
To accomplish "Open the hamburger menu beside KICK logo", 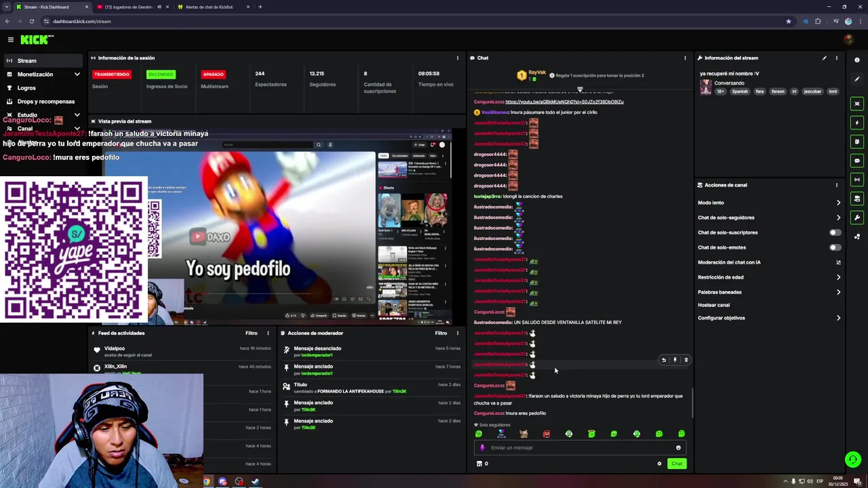I will [10, 40].
